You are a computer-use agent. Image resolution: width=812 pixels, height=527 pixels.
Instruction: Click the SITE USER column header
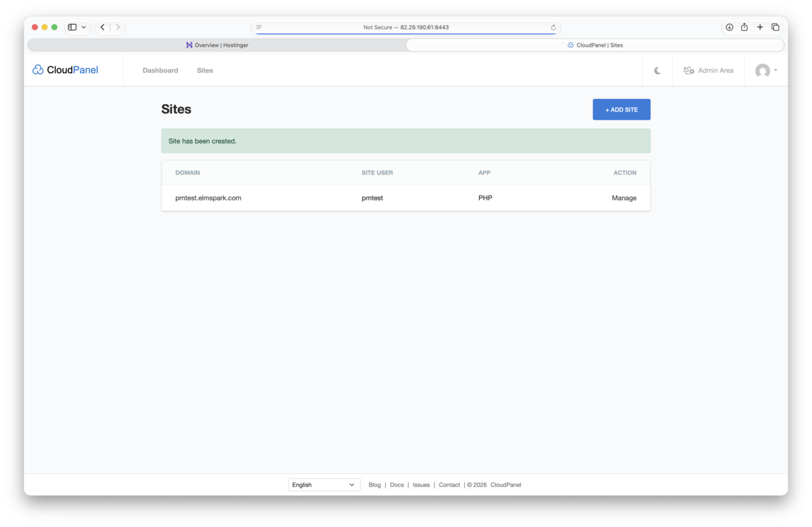point(377,173)
